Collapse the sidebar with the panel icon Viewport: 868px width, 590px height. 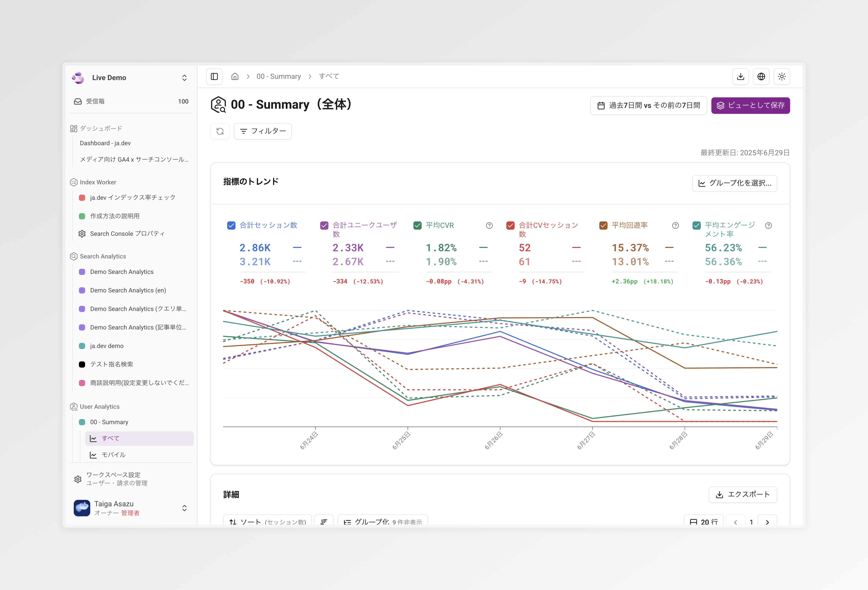(214, 76)
